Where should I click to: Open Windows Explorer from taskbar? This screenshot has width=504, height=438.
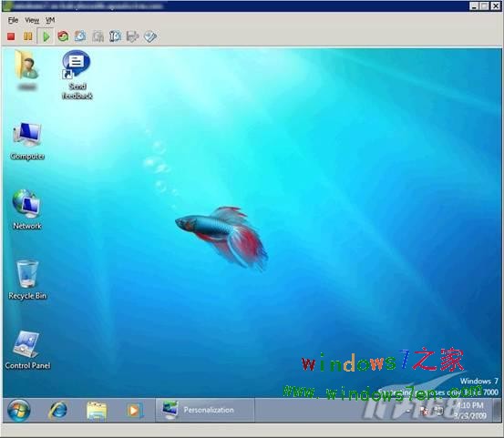tap(97, 411)
